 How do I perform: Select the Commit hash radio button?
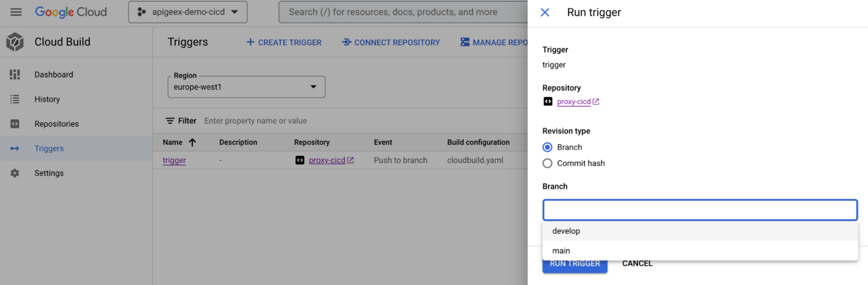547,164
